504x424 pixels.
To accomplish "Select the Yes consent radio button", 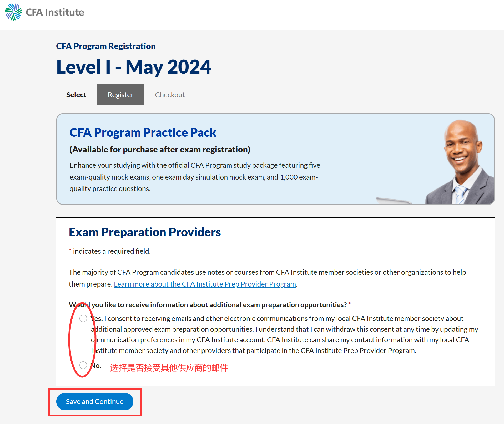I will [83, 319].
